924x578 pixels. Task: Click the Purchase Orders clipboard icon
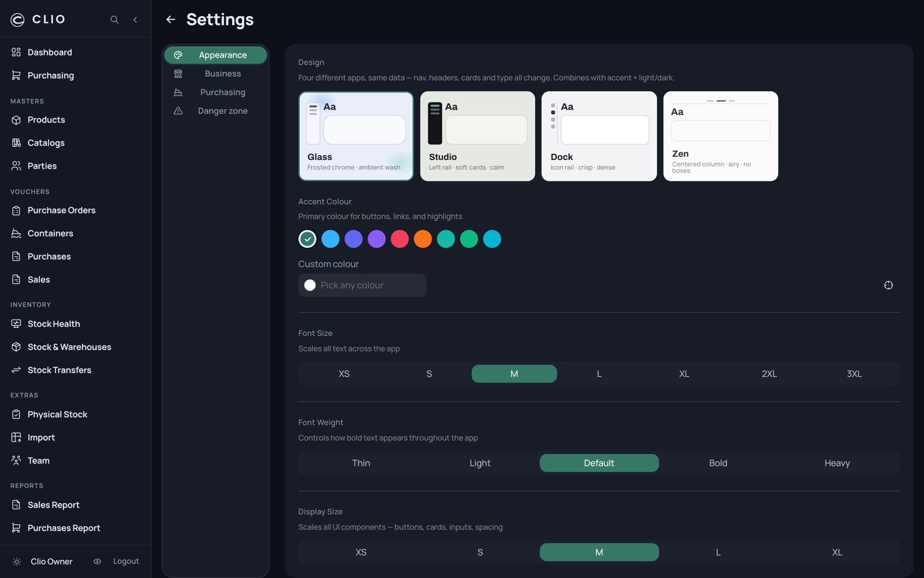point(16,210)
